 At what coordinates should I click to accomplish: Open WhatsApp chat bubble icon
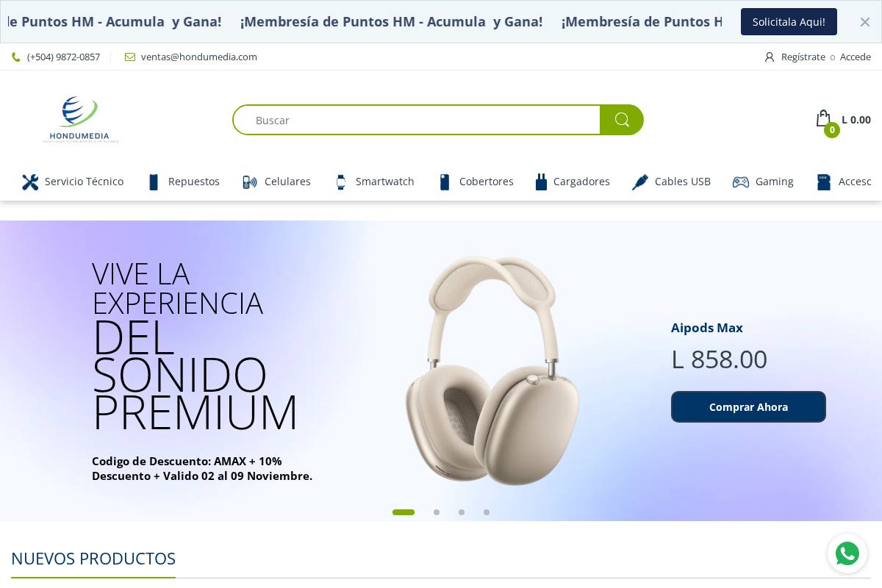tap(847, 553)
